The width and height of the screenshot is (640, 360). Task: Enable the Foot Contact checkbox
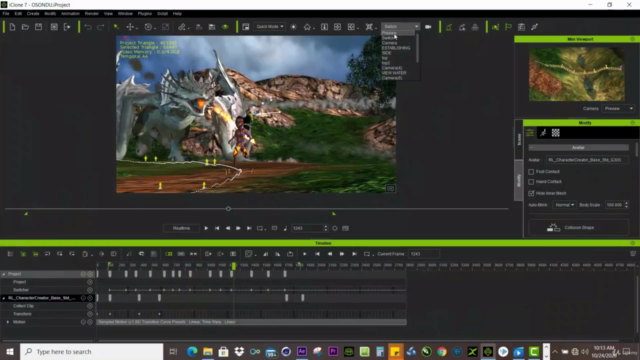pos(531,172)
